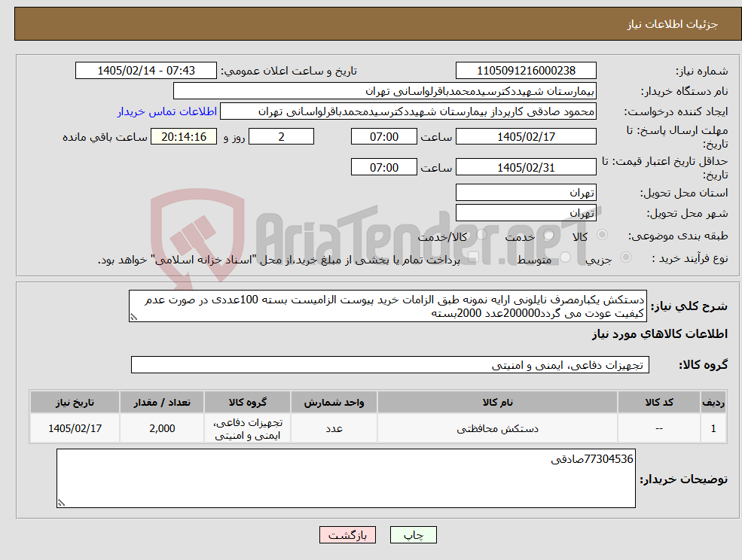
Task: Click the price validity hour 07:00 field
Action: tap(383, 167)
